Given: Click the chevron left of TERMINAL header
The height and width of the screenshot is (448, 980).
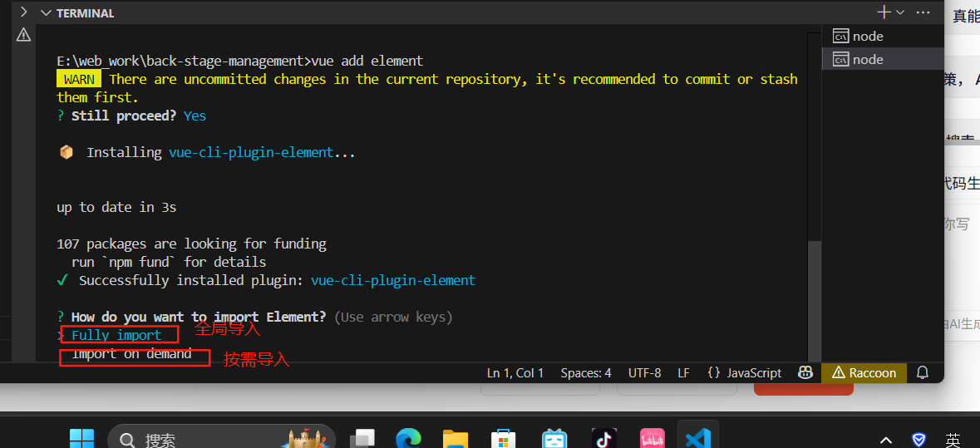Looking at the screenshot, I should (x=23, y=12).
